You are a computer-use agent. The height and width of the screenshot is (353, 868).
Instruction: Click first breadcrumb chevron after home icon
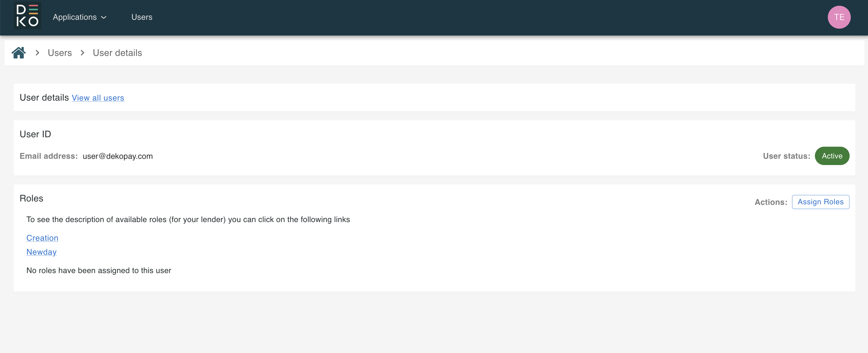coord(37,53)
